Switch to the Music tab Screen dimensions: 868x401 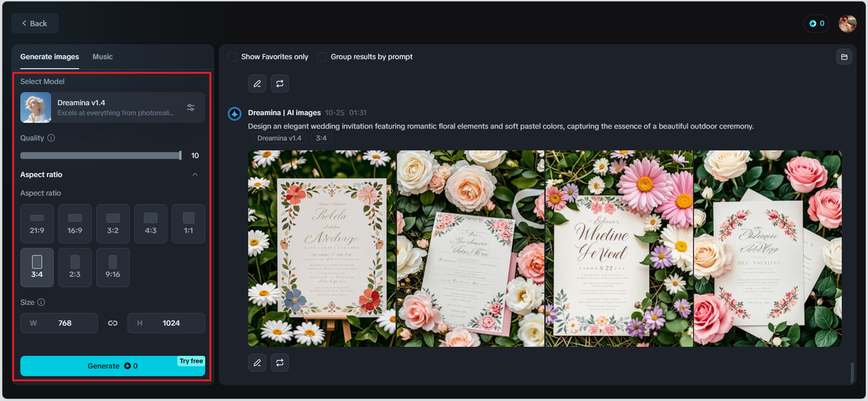pos(102,57)
